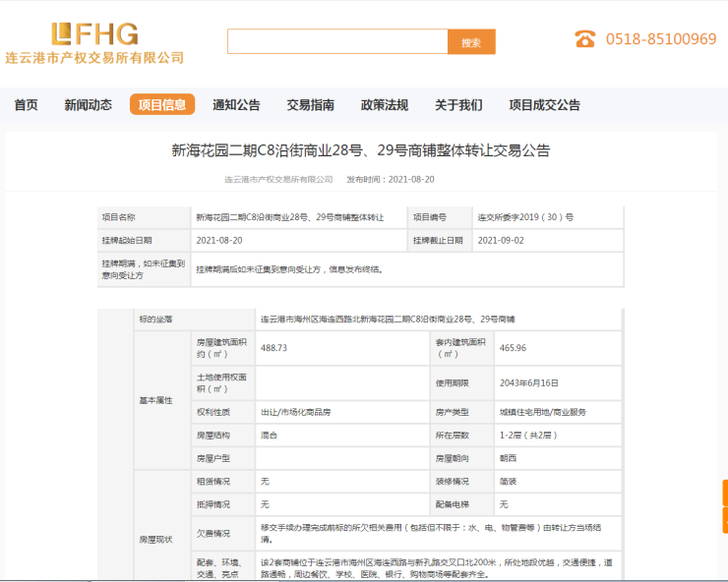The width and height of the screenshot is (728, 582).
Task: Click the 标的坐落 address value cell
Action: point(394,320)
